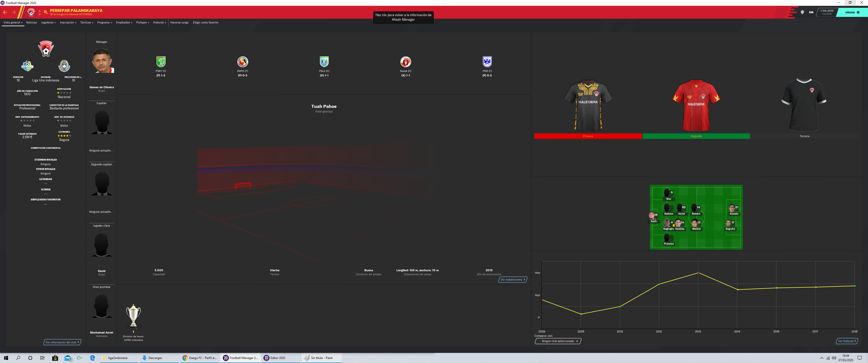
Task: Select player Maldini on tactics pitch
Action: pos(696,225)
